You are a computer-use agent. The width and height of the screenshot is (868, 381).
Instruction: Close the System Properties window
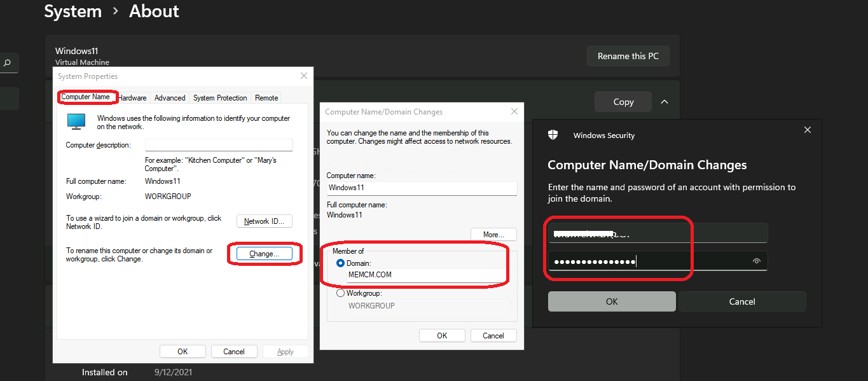(x=304, y=76)
